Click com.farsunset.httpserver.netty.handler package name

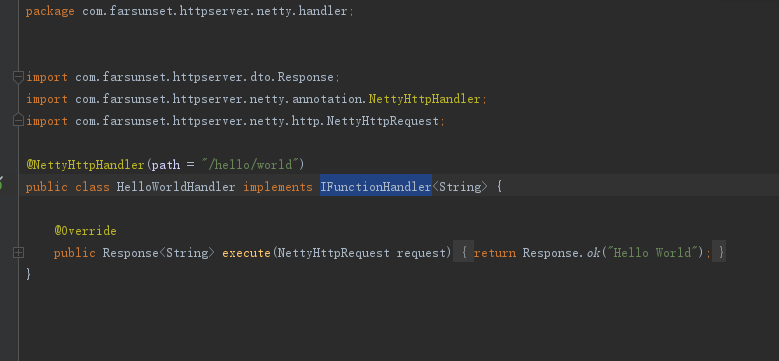click(215, 11)
